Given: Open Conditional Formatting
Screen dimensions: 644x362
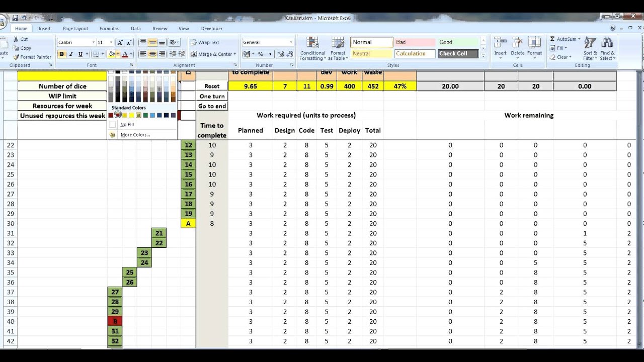Looking at the screenshot, I should (x=312, y=49).
